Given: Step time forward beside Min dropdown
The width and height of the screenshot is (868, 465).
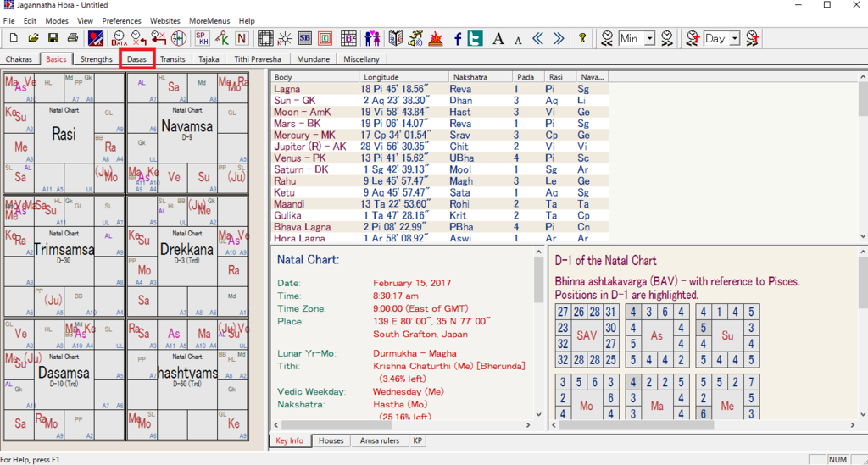Looking at the screenshot, I should coord(667,38).
